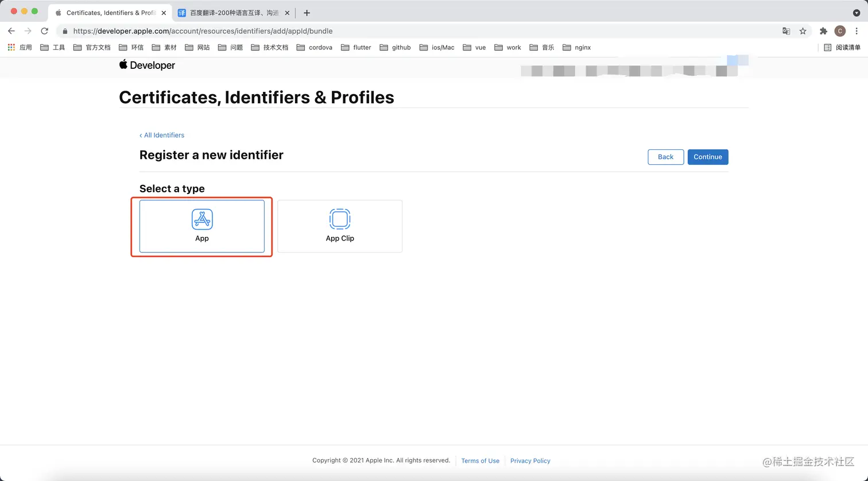Click the App Store icon in App card
The height and width of the screenshot is (481, 868).
pyautogui.click(x=202, y=219)
